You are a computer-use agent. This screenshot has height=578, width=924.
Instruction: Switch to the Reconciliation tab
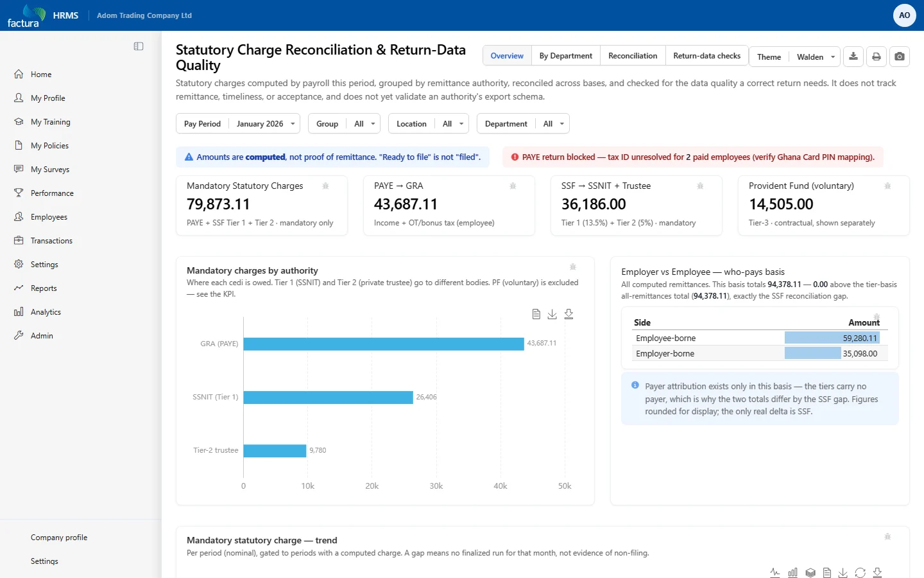633,56
